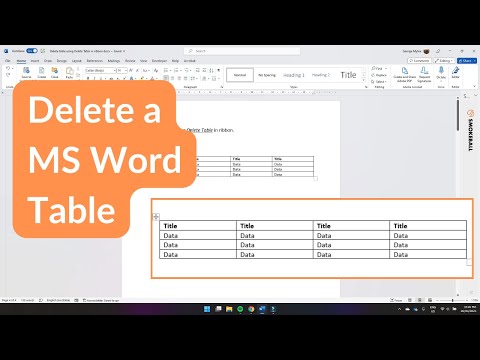Open Spotify from the taskbar

tap(240, 309)
